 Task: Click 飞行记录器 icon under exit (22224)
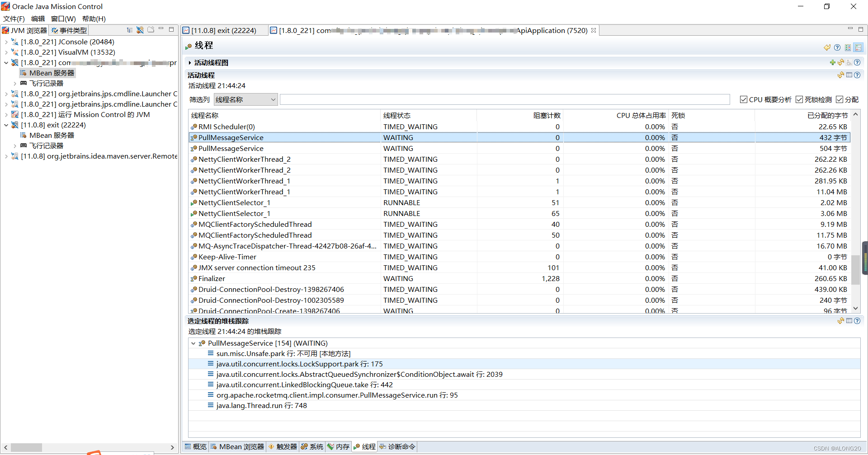24,145
